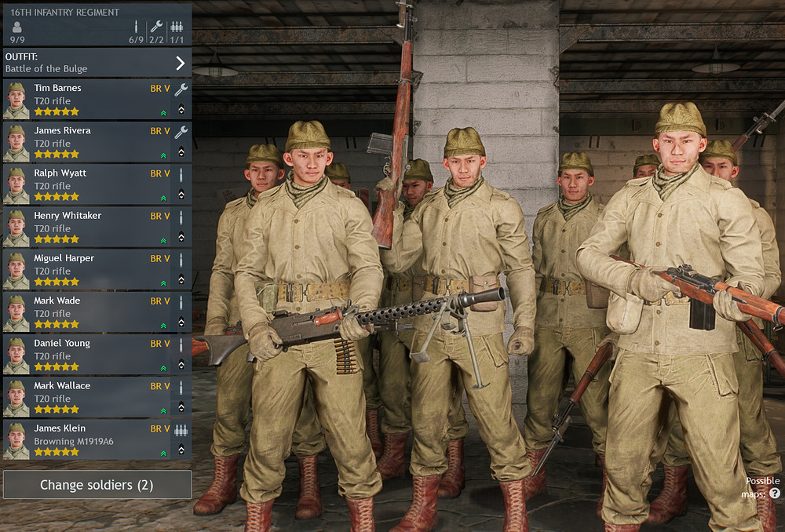
Task: Click Henry Whitaker's green upgrade arrows
Action: (164, 241)
